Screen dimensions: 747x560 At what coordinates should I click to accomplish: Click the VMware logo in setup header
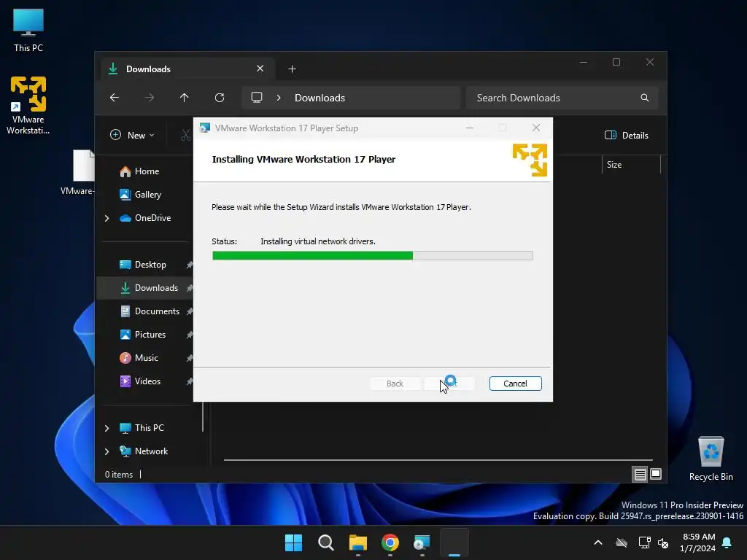tap(530, 160)
